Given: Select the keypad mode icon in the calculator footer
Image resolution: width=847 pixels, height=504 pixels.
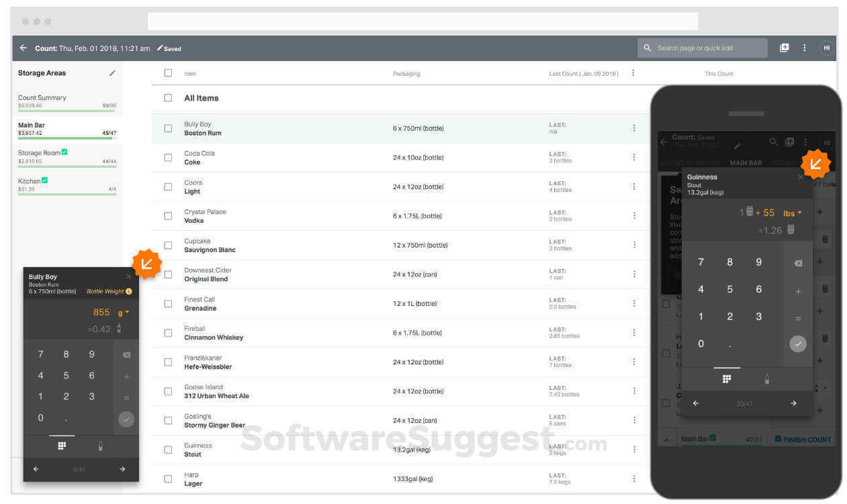Looking at the screenshot, I should [x=62, y=446].
